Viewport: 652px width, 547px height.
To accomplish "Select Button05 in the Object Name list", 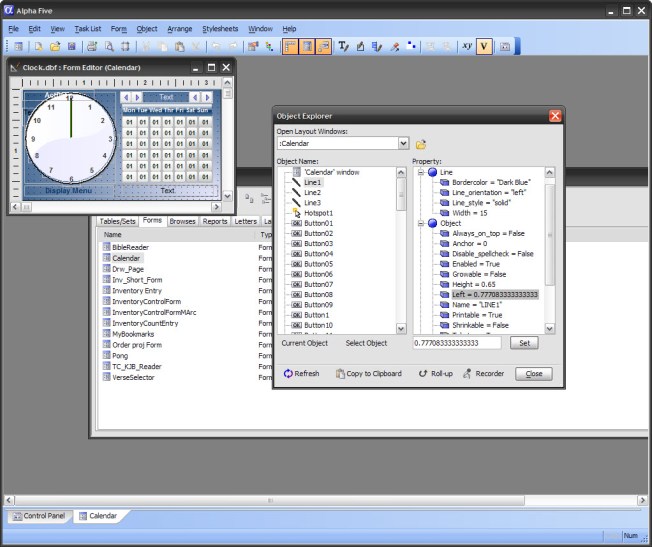I will point(318,264).
